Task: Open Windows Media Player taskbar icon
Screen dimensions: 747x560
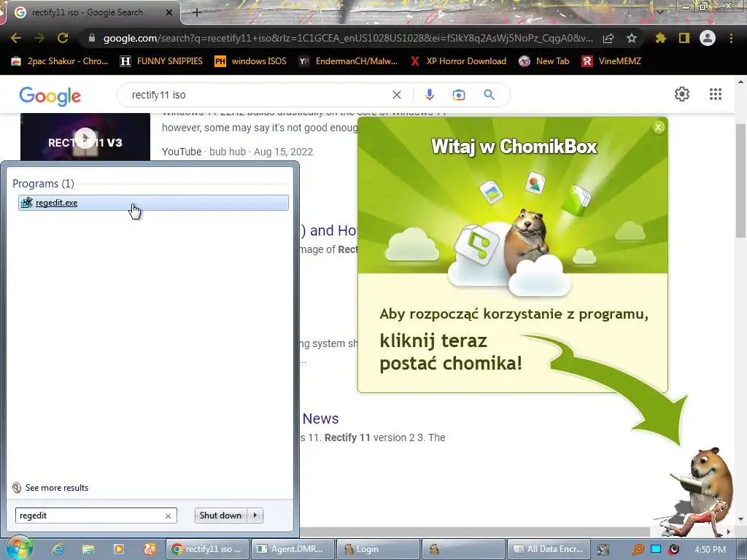Action: tap(119, 549)
